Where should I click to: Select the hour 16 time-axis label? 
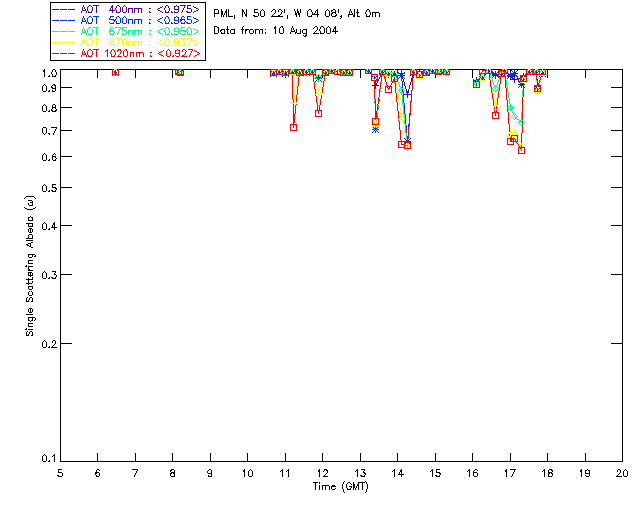[473, 473]
